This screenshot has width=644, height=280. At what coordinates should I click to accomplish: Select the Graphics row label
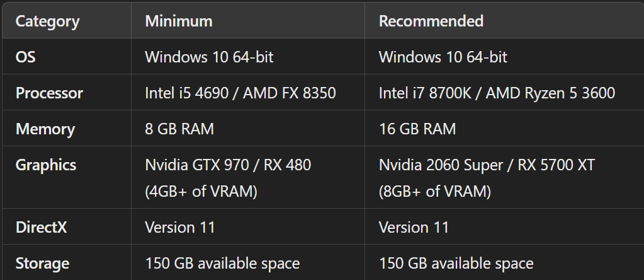point(46,165)
